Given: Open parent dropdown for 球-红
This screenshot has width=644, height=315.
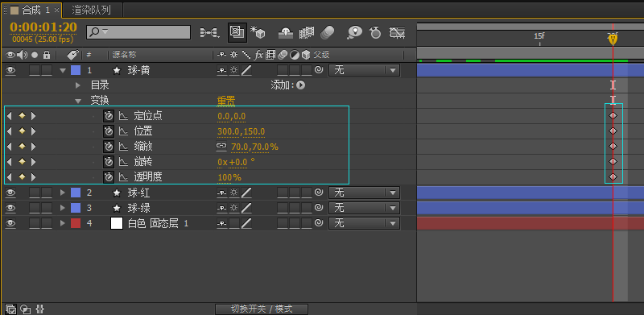Looking at the screenshot, I should coord(364,193).
